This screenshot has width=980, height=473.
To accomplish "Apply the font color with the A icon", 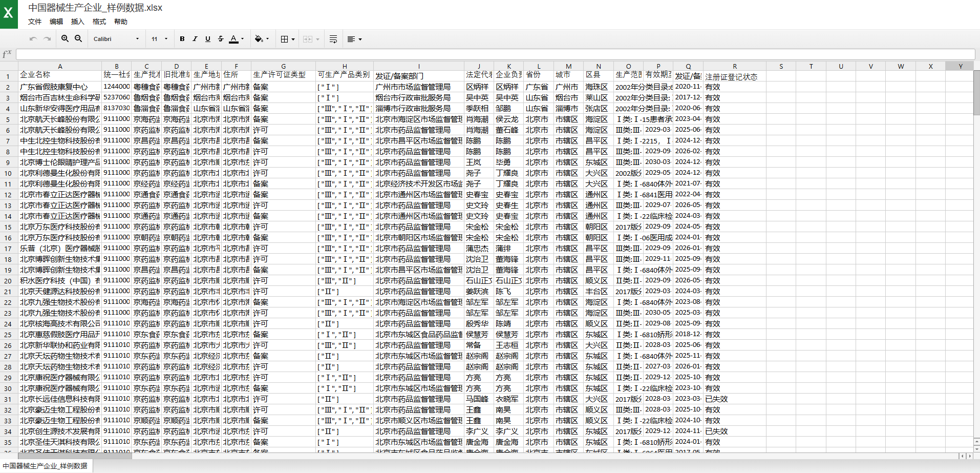I will click(233, 39).
